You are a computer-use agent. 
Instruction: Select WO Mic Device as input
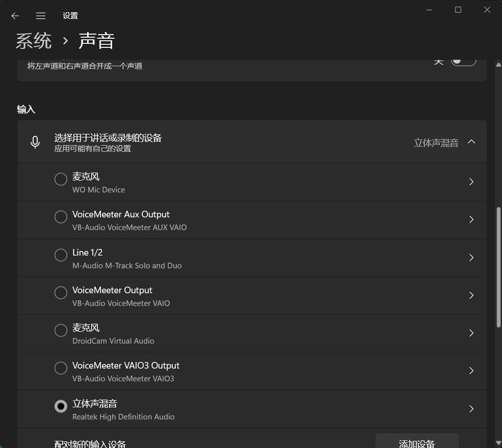click(x=61, y=179)
